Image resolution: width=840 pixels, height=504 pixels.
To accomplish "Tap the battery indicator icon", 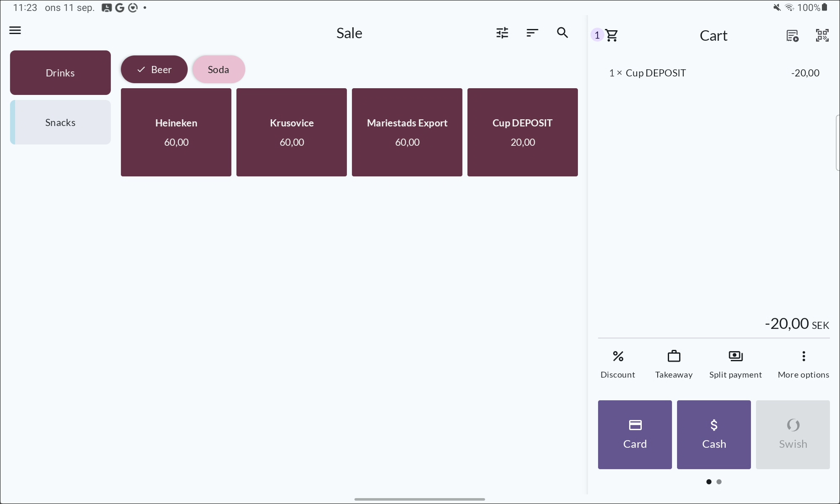I will (x=824, y=8).
